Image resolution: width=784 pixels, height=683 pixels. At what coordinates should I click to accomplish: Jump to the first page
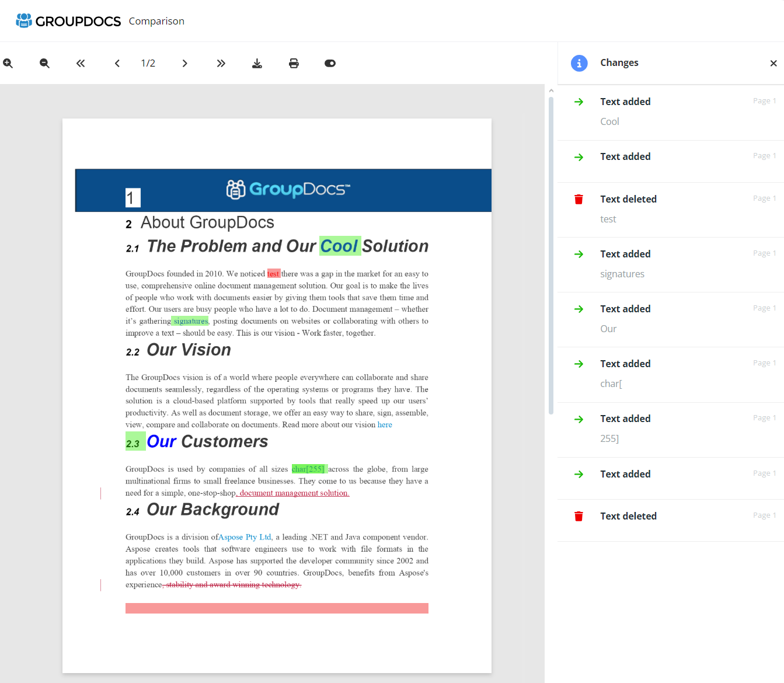[81, 63]
